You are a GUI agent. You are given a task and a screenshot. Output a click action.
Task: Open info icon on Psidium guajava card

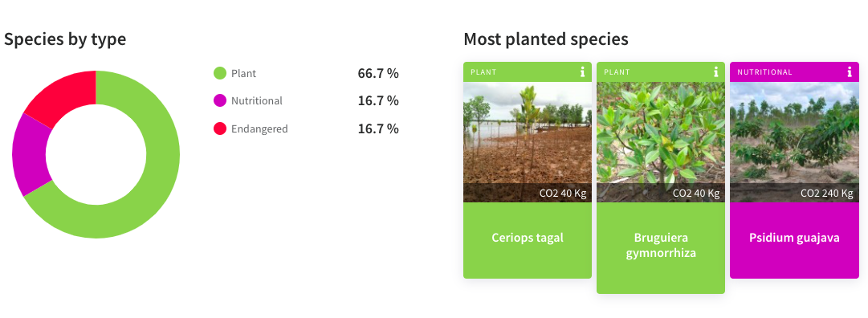(850, 72)
